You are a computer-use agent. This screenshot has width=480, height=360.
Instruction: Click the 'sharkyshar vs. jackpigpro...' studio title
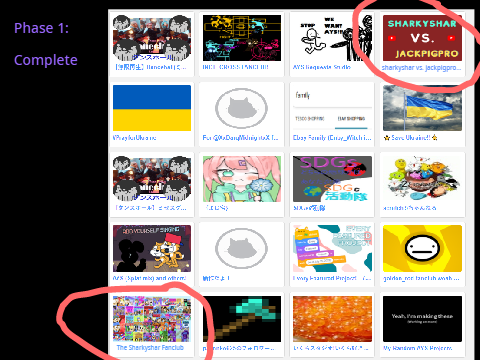pos(421,68)
